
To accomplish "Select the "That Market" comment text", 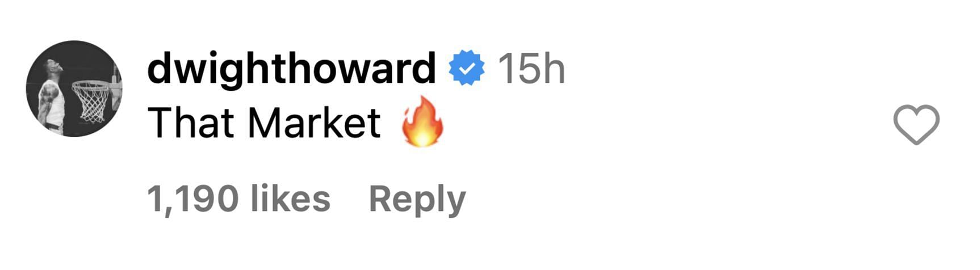I will [x=264, y=123].
